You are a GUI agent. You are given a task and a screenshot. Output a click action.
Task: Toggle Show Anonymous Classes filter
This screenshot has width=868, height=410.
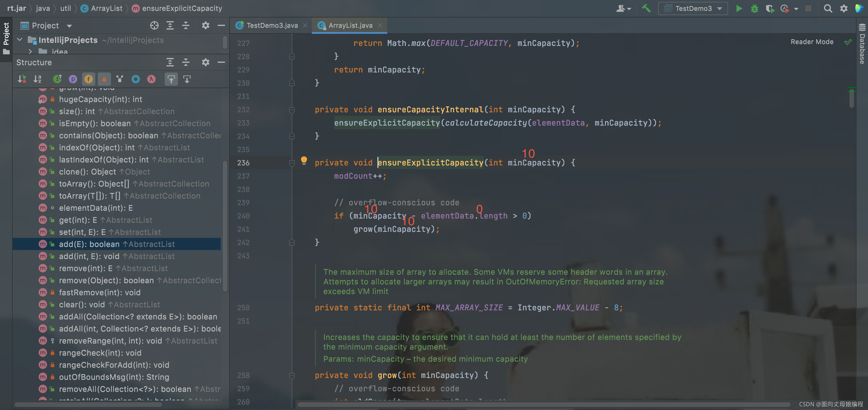tap(135, 79)
